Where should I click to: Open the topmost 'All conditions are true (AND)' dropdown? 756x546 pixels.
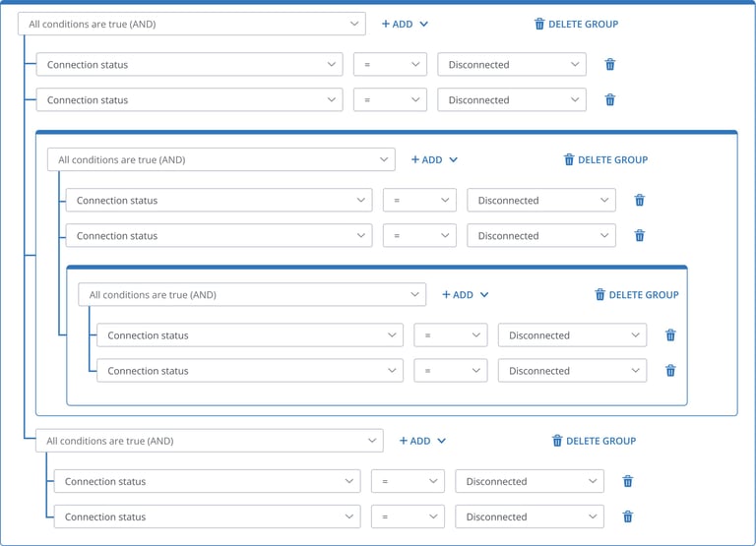point(191,24)
